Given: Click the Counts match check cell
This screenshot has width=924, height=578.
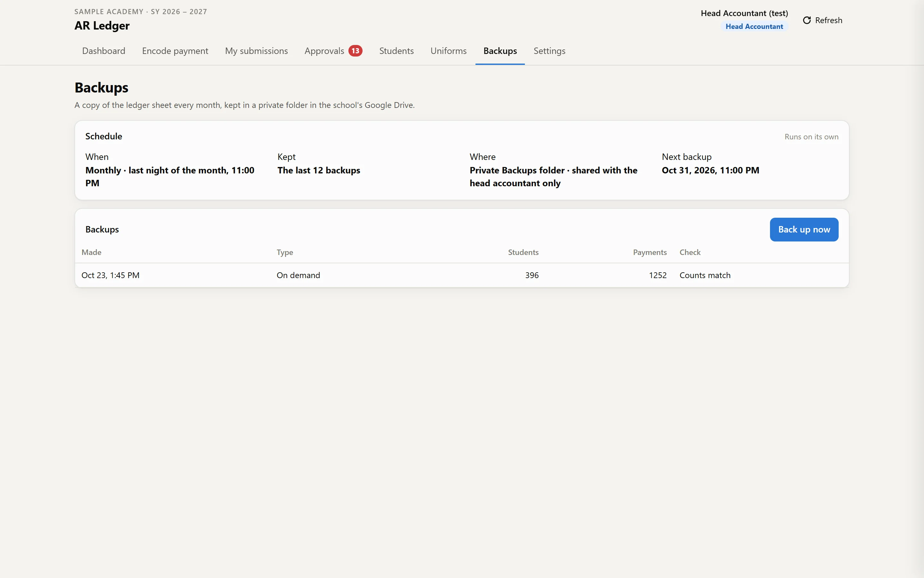Looking at the screenshot, I should [705, 275].
